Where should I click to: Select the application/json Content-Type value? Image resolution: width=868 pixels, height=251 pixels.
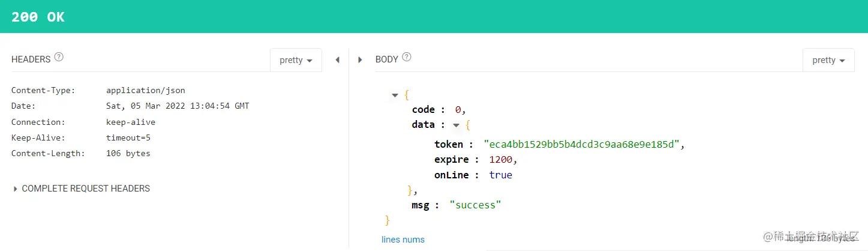tap(146, 91)
